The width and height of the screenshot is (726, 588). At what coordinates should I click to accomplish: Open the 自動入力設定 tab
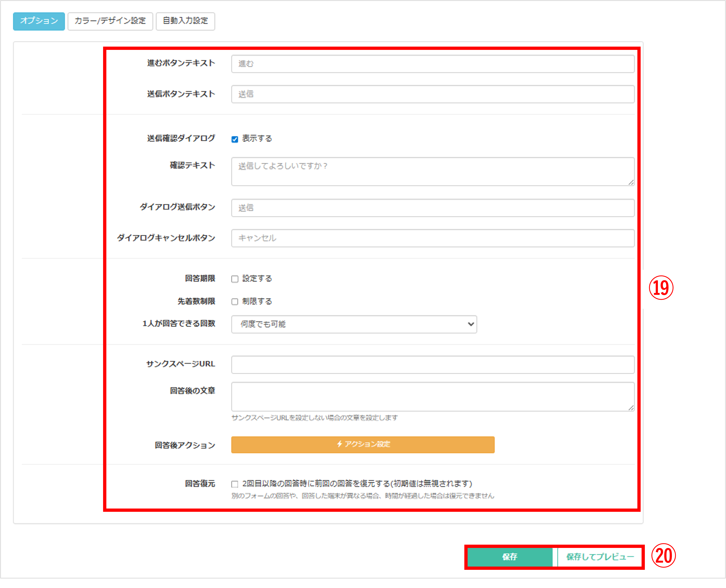pos(185,21)
